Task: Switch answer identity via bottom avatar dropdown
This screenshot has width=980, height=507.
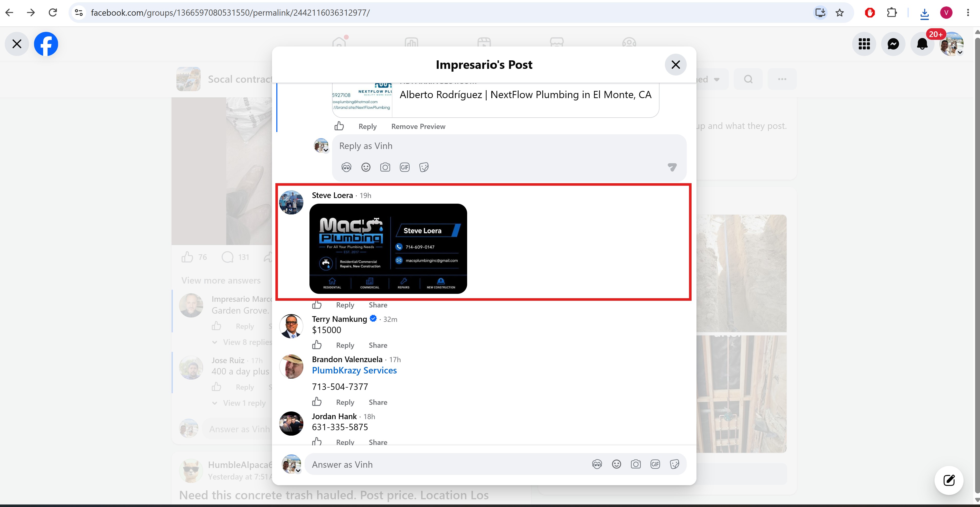Action: coord(291,464)
